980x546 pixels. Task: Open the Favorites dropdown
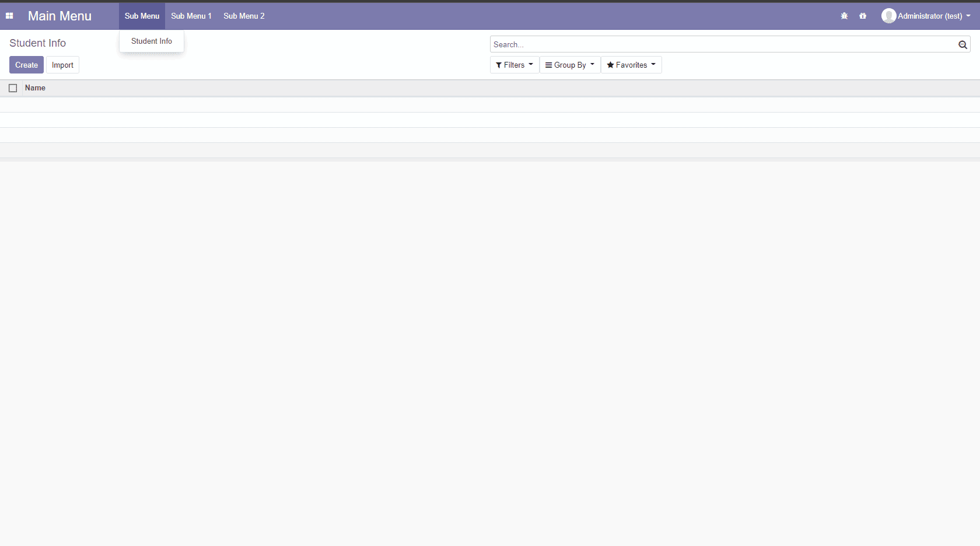(x=631, y=65)
